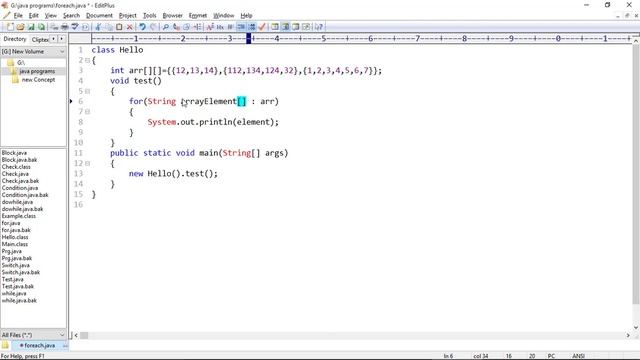This screenshot has height=360, width=640.
Task: Toggle the Line number toolbar button
Action: [x=251, y=27]
